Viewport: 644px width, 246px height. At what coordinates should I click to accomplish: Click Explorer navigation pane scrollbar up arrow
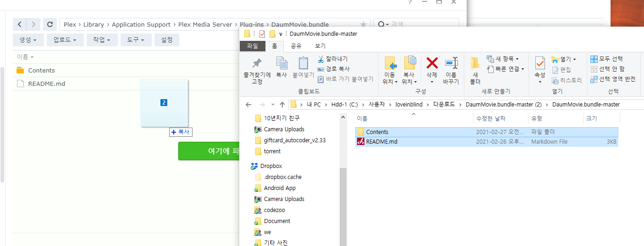[343, 117]
